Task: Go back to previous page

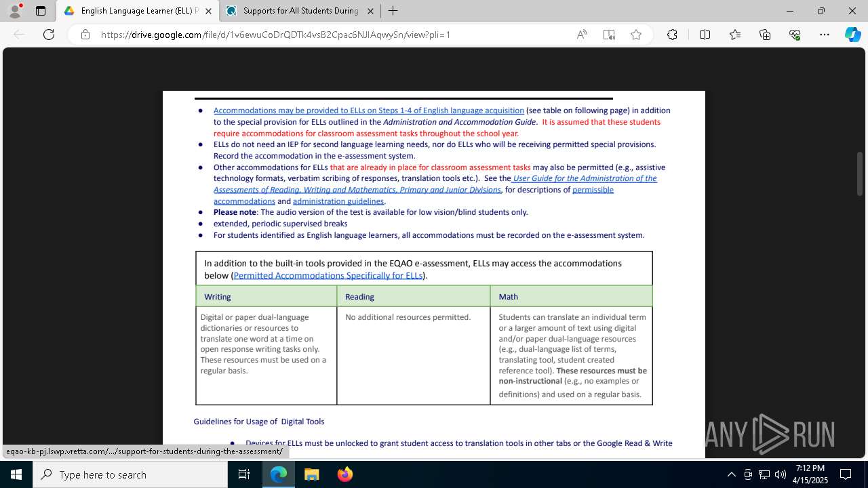Action: [x=20, y=35]
